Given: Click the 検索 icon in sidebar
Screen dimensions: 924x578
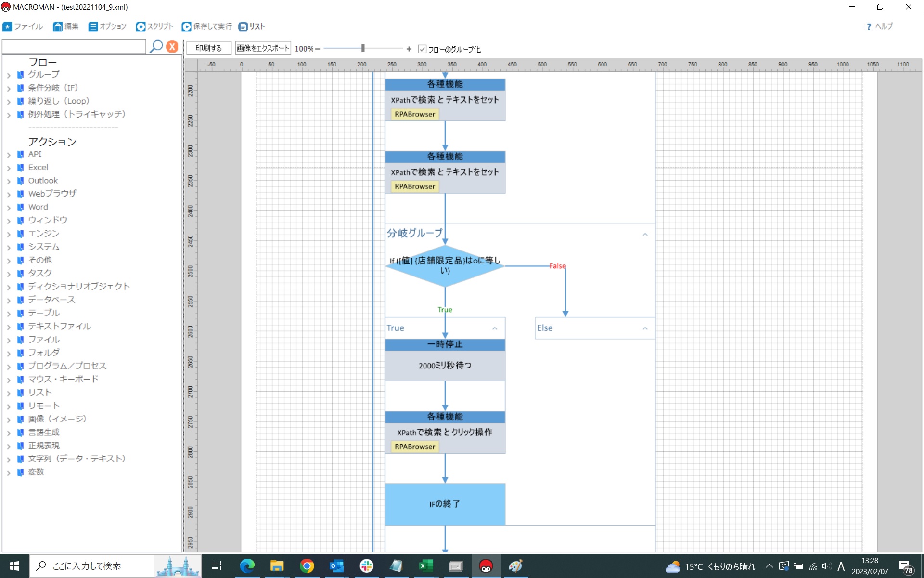Looking at the screenshot, I should (x=155, y=47).
